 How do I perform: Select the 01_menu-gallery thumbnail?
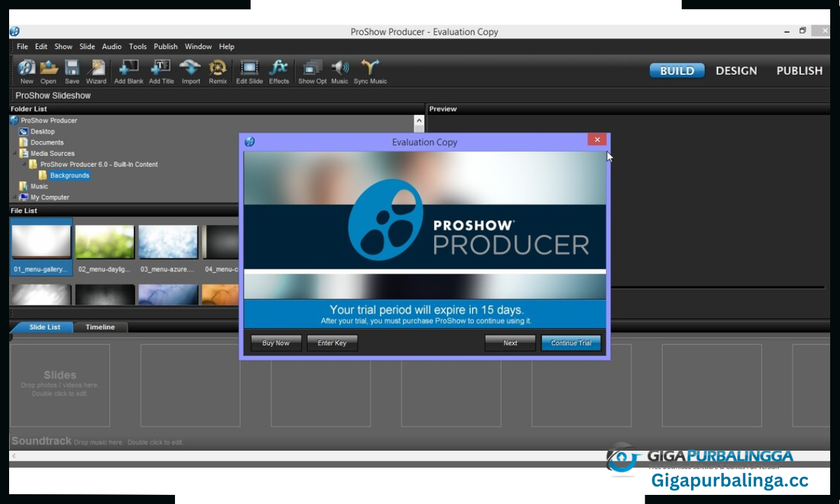tap(41, 247)
